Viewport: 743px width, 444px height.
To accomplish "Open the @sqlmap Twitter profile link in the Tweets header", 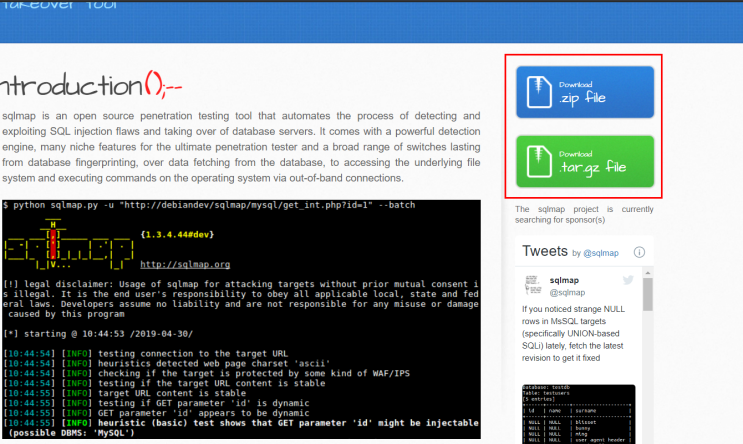I will click(601, 253).
